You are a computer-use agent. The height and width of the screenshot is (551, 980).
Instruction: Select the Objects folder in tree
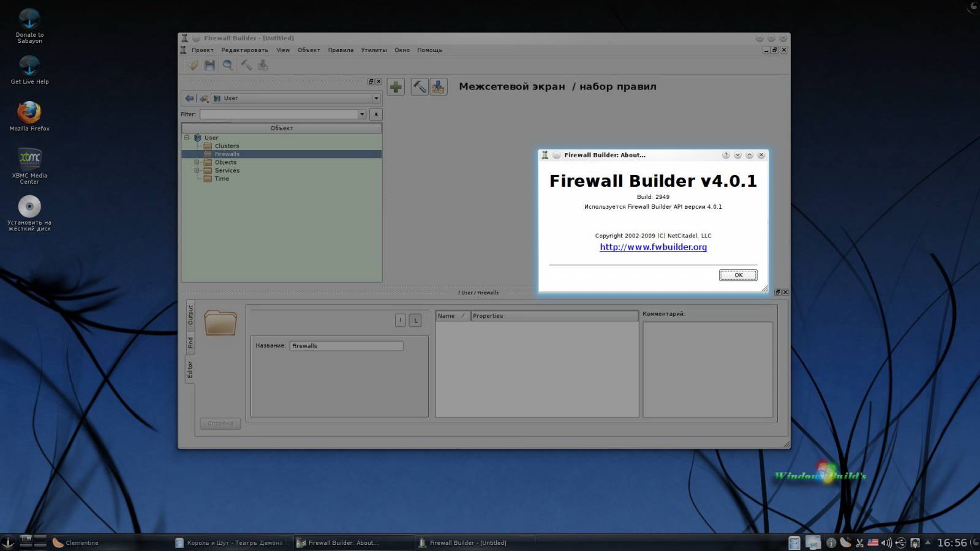pyautogui.click(x=225, y=162)
